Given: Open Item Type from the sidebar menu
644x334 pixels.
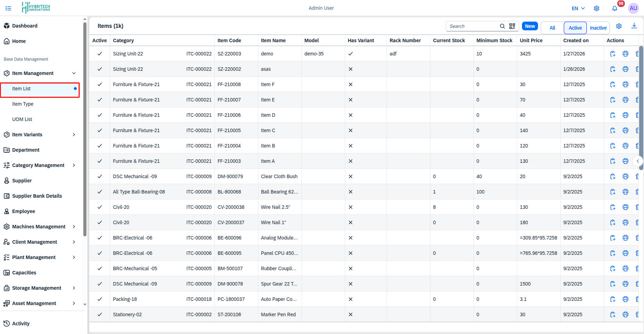Looking at the screenshot, I should [x=23, y=104].
